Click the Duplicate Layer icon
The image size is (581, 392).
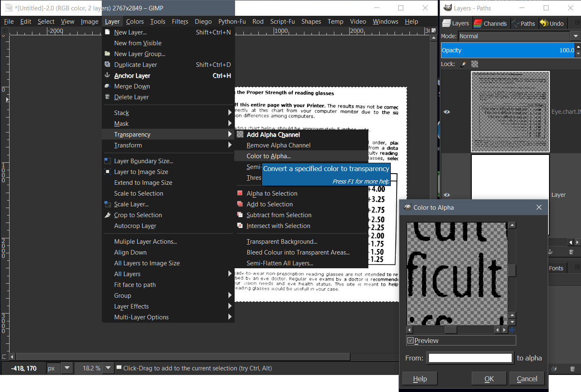(x=107, y=64)
